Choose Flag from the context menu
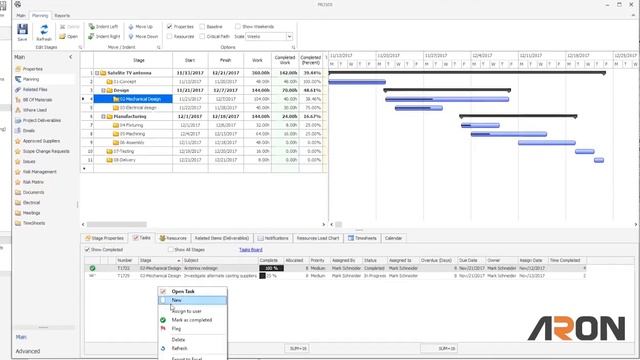 pyautogui.click(x=192, y=329)
